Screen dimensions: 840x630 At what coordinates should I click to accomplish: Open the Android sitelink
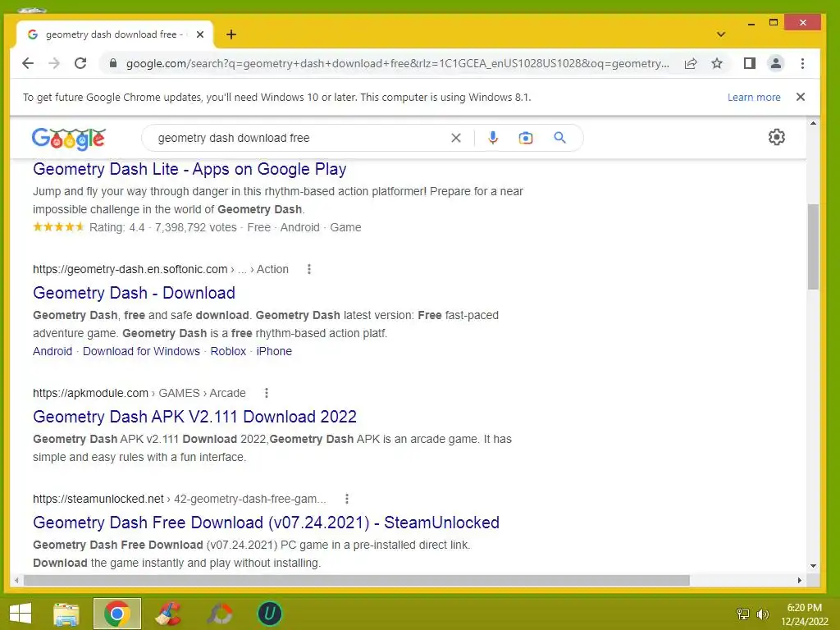click(52, 351)
